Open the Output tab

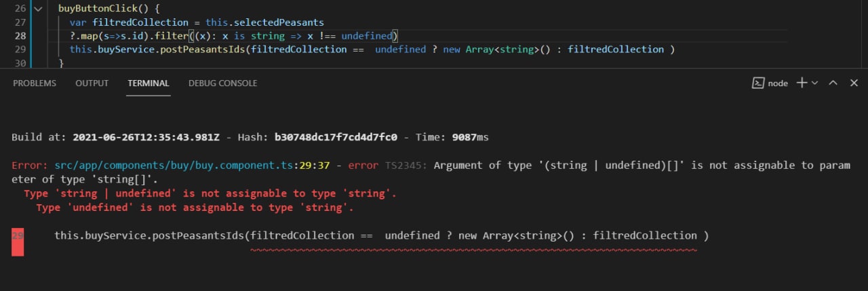[92, 83]
